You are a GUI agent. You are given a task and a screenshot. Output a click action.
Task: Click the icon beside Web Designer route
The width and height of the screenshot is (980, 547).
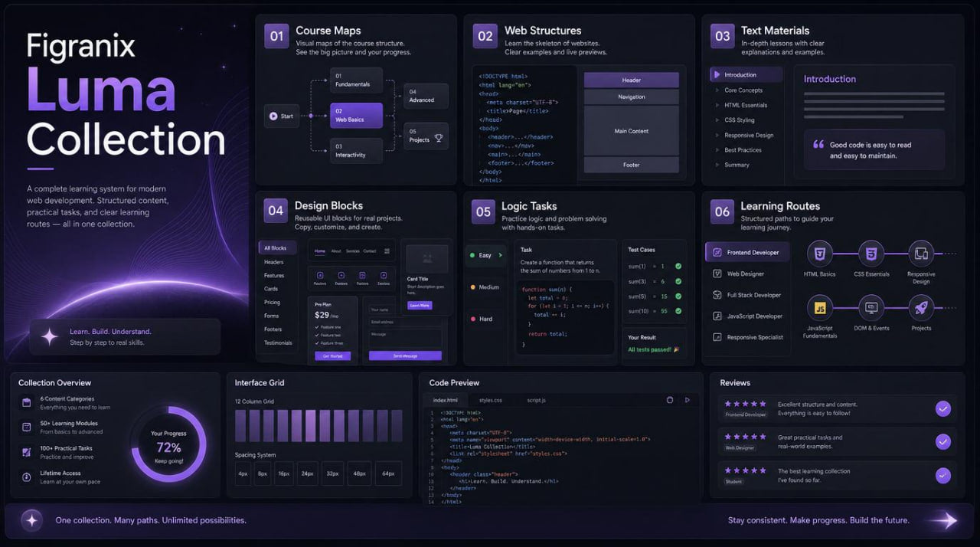tap(717, 273)
